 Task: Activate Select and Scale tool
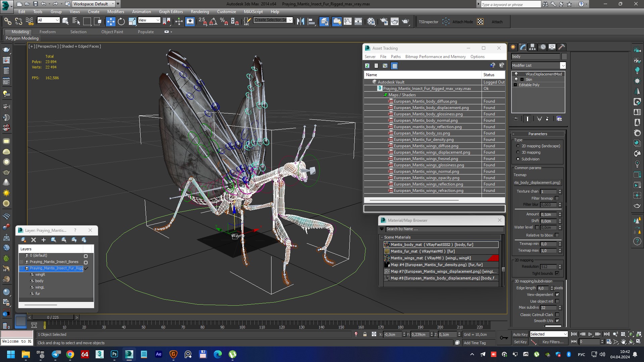point(132,21)
